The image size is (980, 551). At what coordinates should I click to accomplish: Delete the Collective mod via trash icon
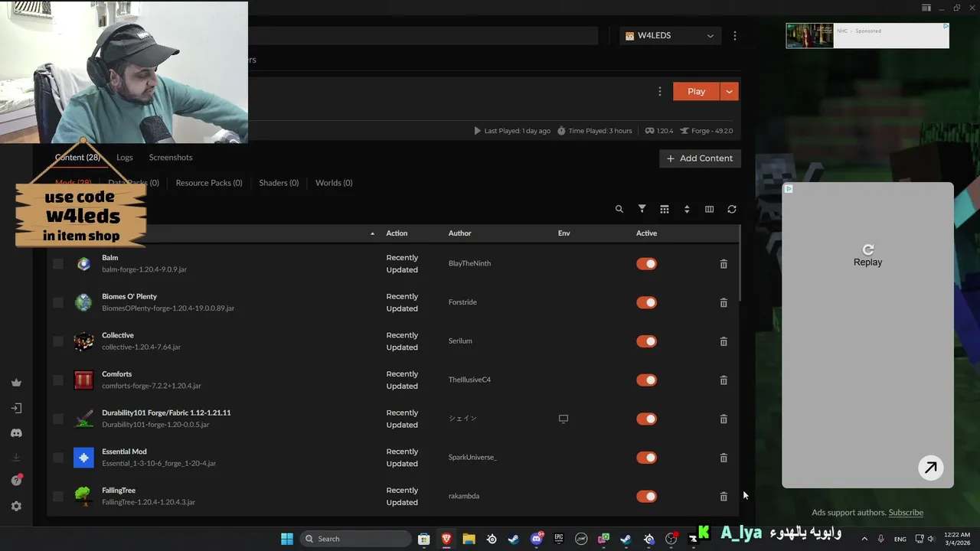(x=724, y=341)
